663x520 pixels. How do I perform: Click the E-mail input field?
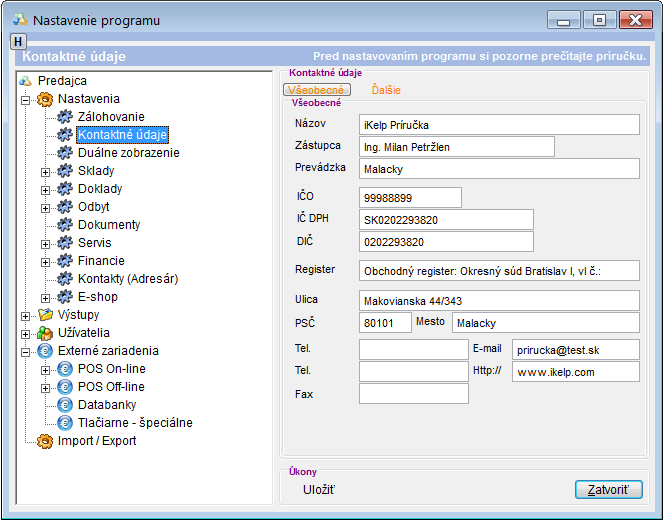click(x=574, y=349)
